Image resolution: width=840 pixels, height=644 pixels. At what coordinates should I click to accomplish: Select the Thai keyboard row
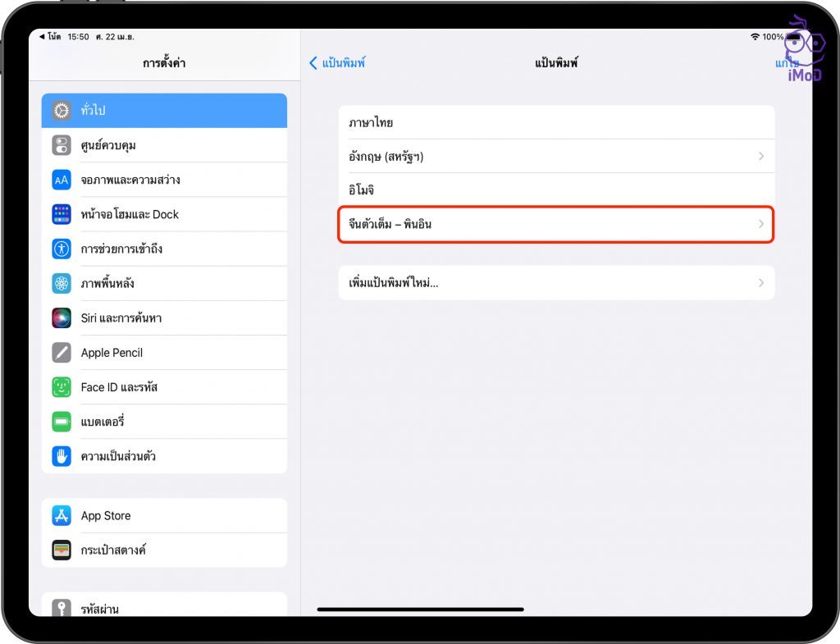tap(556, 122)
